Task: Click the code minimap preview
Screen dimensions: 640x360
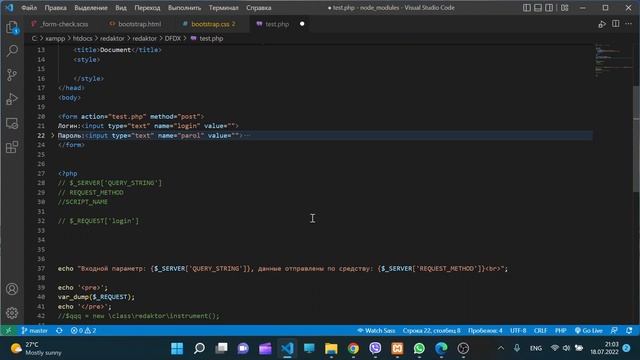Action: click(x=612, y=59)
